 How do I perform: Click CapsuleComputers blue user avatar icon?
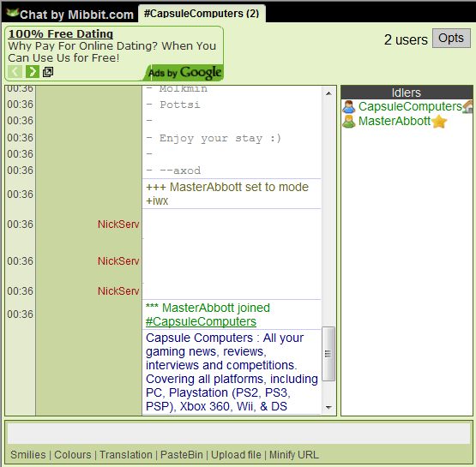(x=349, y=107)
